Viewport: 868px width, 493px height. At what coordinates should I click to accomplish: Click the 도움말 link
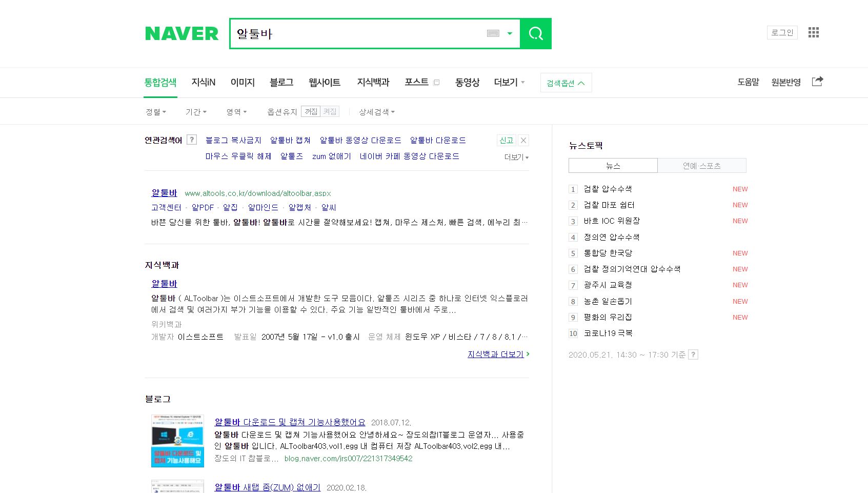(748, 82)
